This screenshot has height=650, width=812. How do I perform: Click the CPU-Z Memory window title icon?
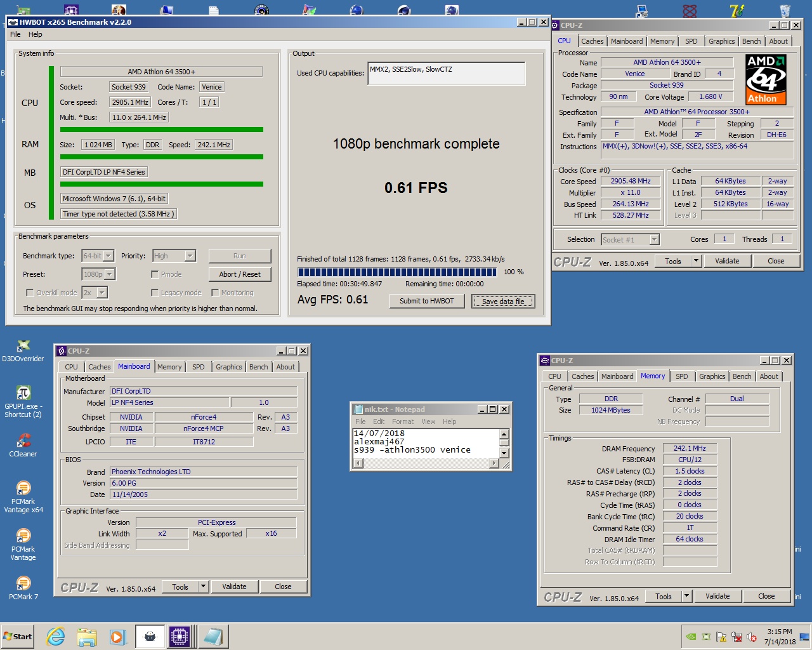(545, 361)
